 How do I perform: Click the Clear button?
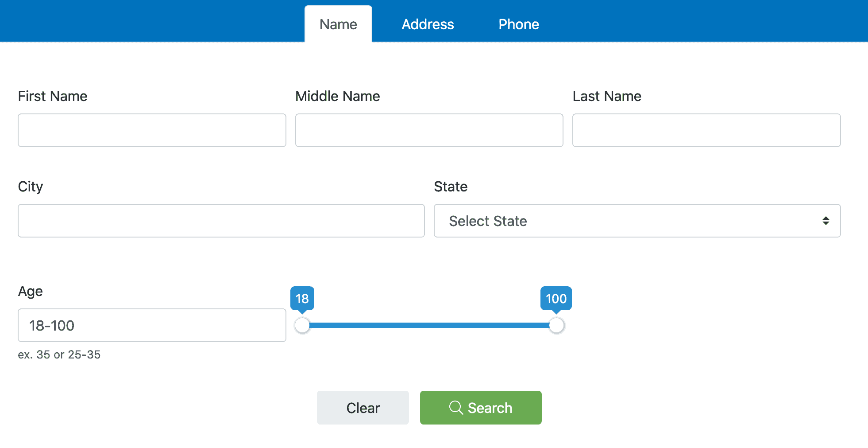pos(363,408)
